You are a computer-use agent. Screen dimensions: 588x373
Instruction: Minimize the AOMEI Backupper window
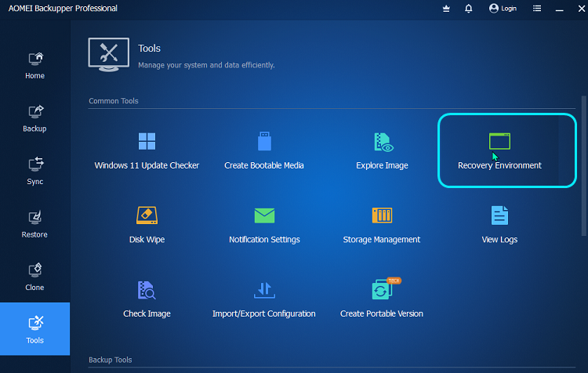pos(559,9)
